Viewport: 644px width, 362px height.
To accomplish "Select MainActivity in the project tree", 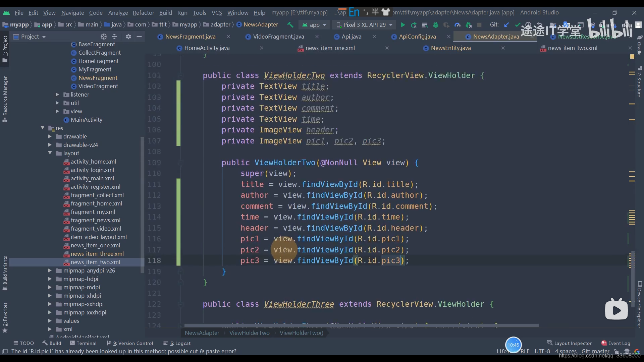I will [86, 120].
